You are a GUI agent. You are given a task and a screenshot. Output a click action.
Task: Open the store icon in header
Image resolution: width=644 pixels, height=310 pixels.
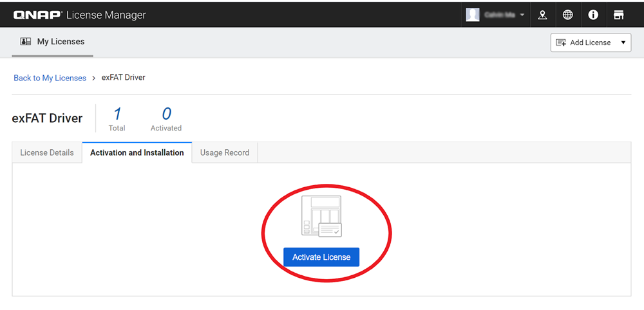(x=619, y=15)
